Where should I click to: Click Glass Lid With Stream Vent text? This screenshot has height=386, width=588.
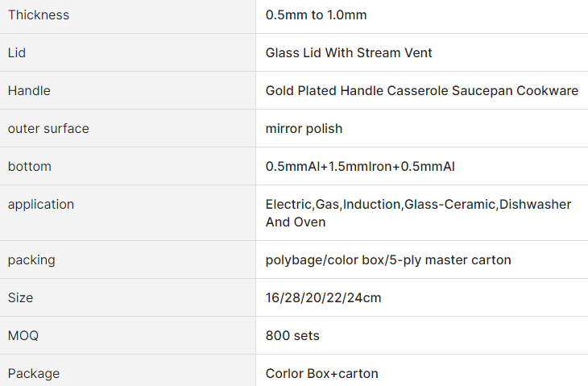(349, 53)
